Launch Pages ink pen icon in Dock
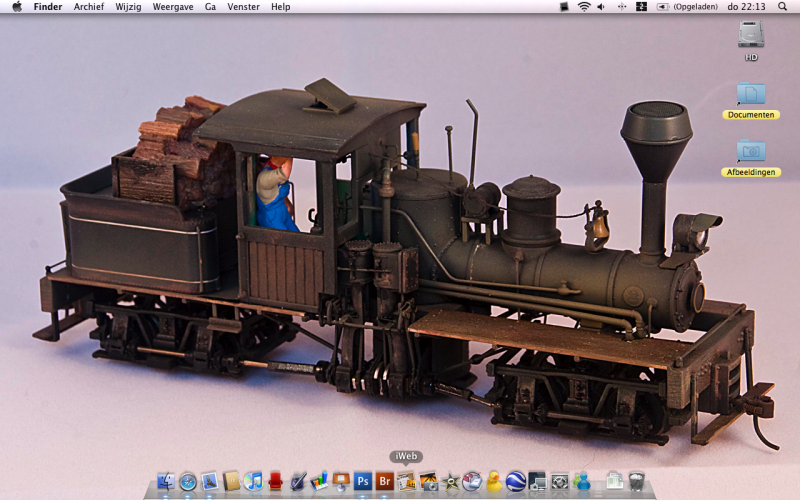Image resolution: width=800 pixels, height=500 pixels. [x=297, y=481]
